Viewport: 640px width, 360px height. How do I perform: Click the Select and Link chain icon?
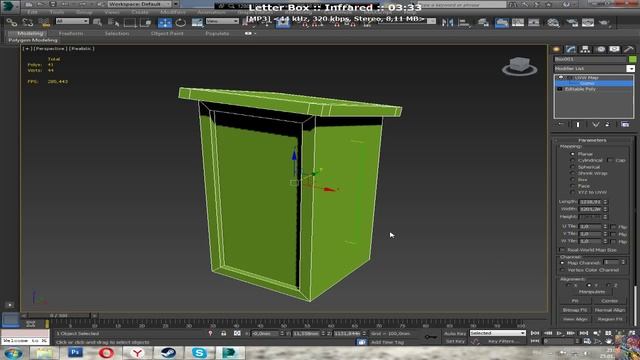tap(11, 22)
